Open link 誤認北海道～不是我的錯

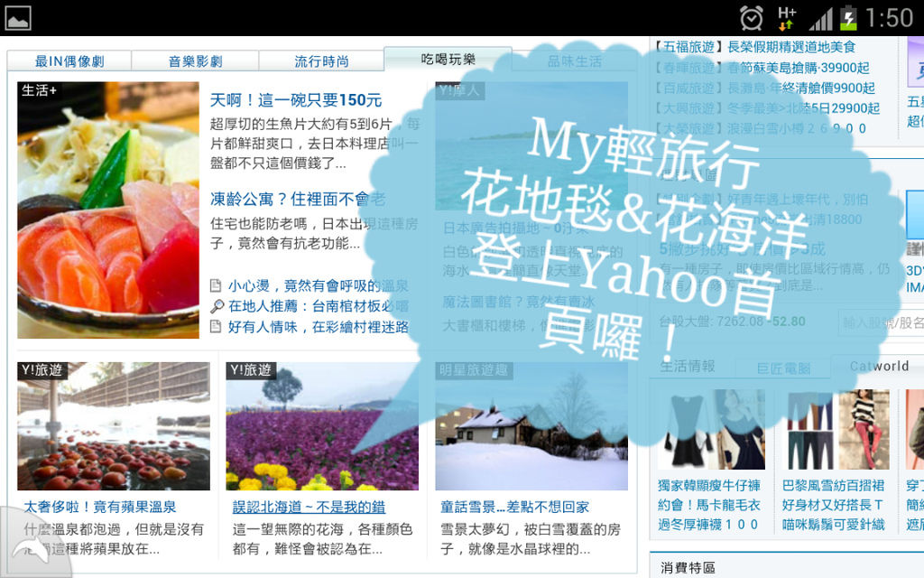tap(310, 507)
